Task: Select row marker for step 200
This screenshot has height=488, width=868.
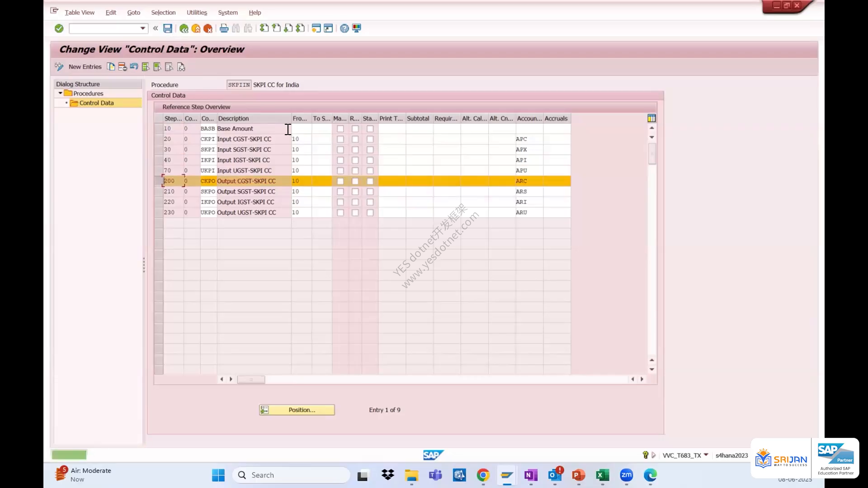Action: pos(158,181)
